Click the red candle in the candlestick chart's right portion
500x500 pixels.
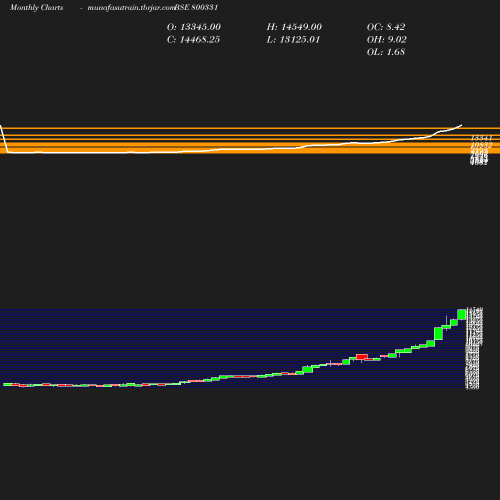pyautogui.click(x=362, y=357)
